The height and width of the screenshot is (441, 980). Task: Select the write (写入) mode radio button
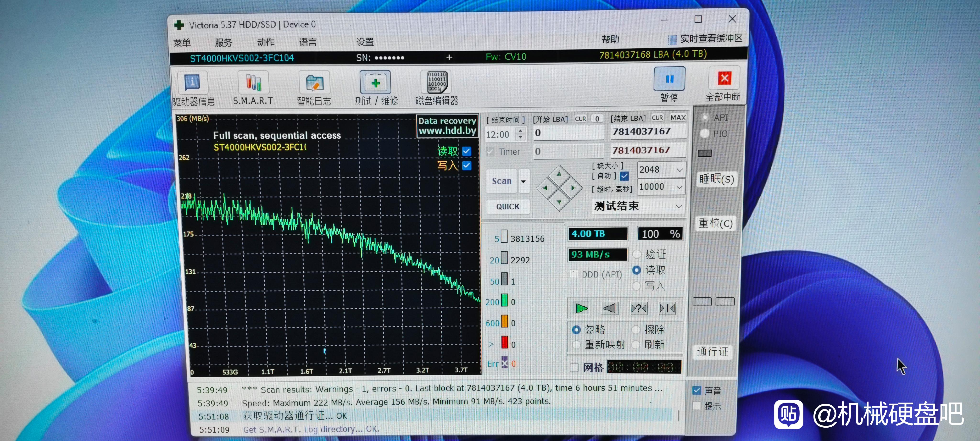tap(636, 286)
